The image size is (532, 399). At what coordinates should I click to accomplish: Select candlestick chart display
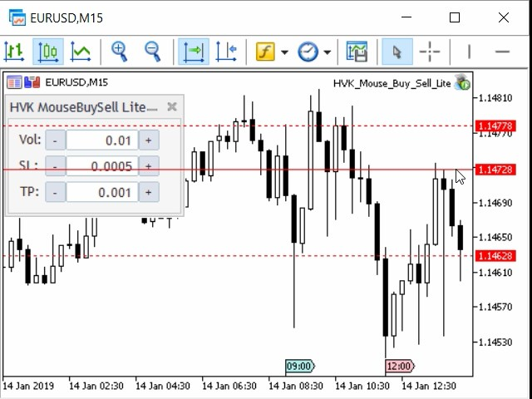coord(48,52)
